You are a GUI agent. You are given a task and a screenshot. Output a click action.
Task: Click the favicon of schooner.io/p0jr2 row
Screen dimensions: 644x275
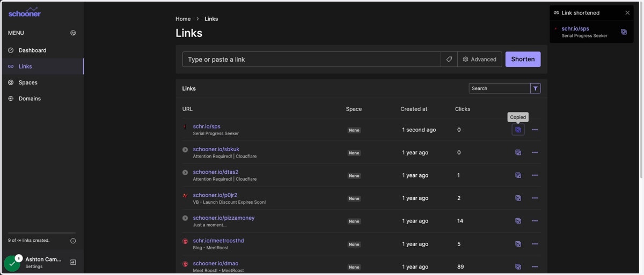[x=185, y=195]
